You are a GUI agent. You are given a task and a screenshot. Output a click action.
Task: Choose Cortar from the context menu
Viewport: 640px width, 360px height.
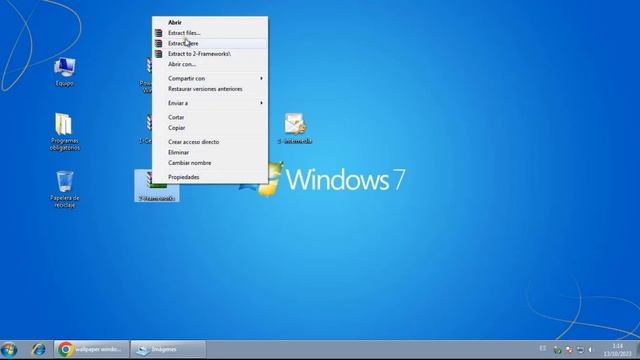point(210,117)
